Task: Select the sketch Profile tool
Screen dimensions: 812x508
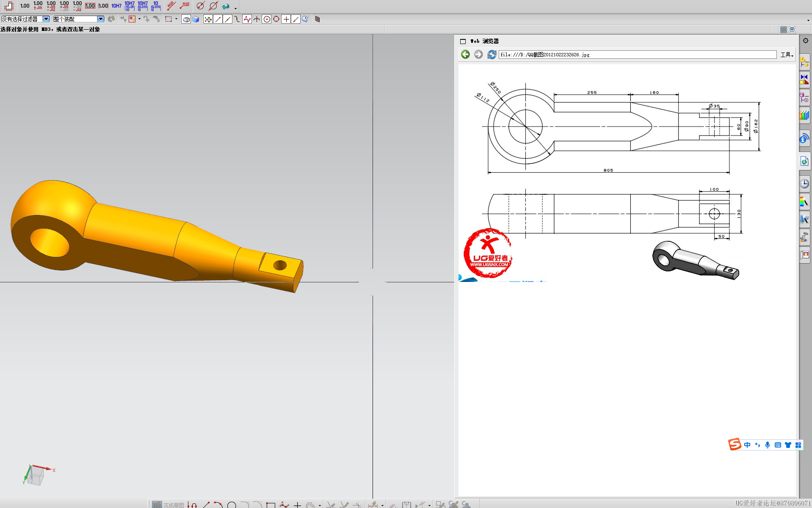Action: tap(193, 505)
